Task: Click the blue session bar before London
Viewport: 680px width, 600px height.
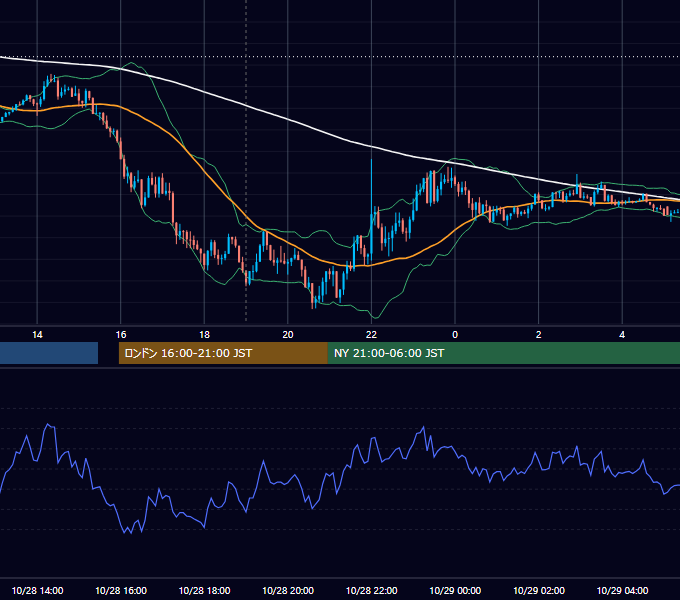Action: (49, 353)
